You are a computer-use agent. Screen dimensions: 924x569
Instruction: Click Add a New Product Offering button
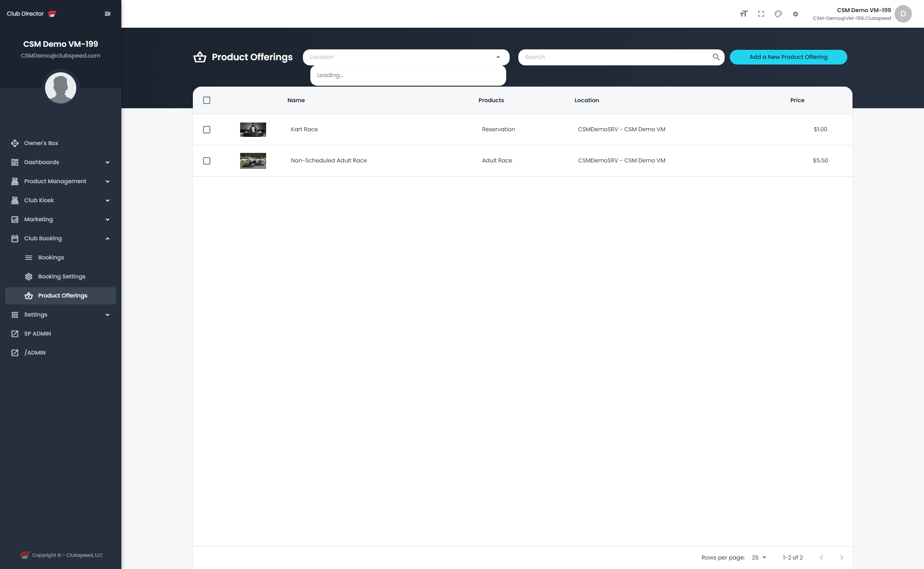tap(788, 57)
